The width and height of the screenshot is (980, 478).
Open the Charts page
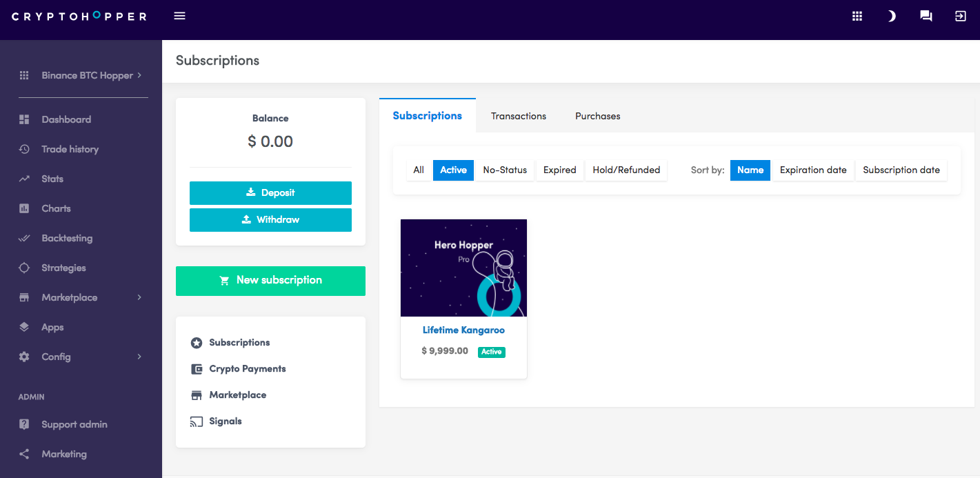point(56,208)
